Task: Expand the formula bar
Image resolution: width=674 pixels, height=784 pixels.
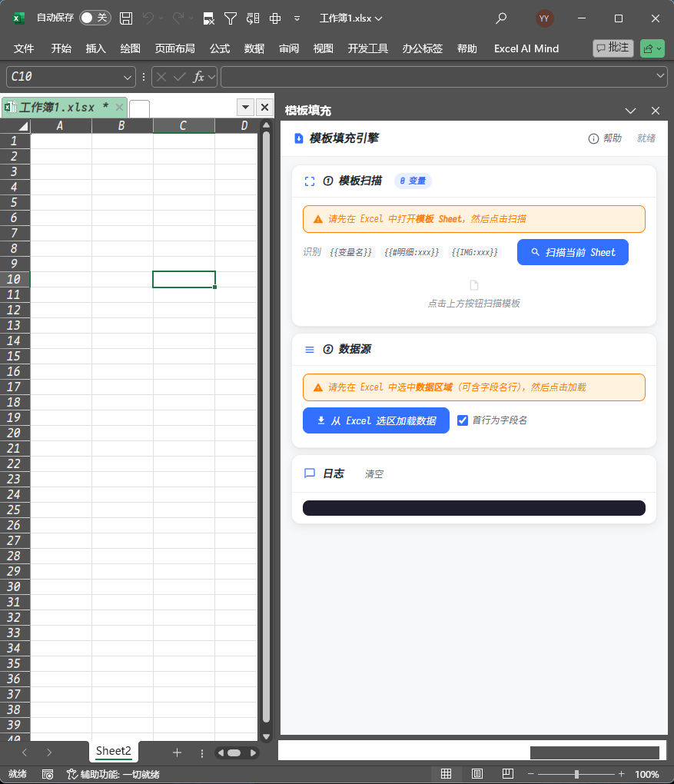Action: click(x=660, y=76)
